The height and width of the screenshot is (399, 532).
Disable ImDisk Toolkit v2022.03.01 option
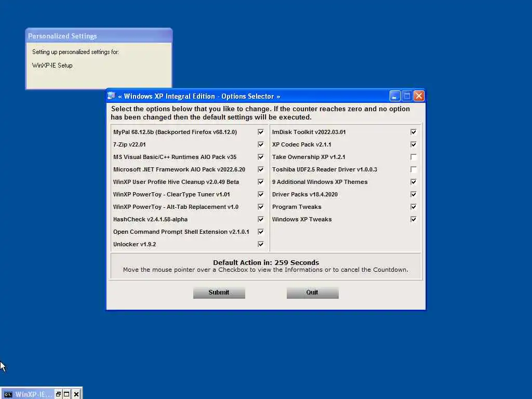[413, 132]
